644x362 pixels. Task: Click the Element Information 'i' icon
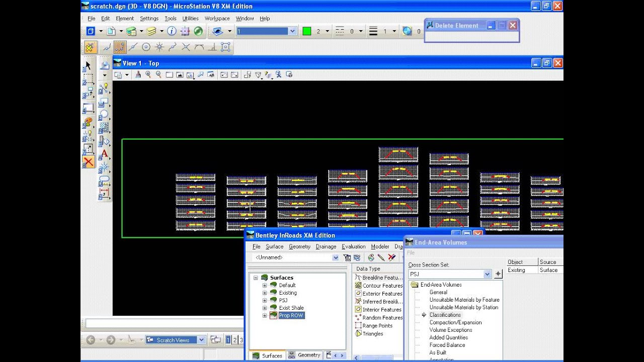click(x=172, y=31)
